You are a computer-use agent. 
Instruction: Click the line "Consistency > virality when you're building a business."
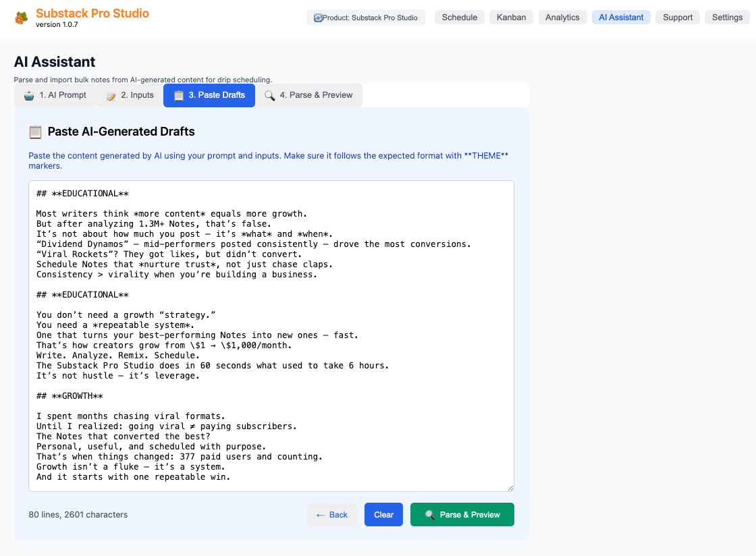tap(176, 275)
